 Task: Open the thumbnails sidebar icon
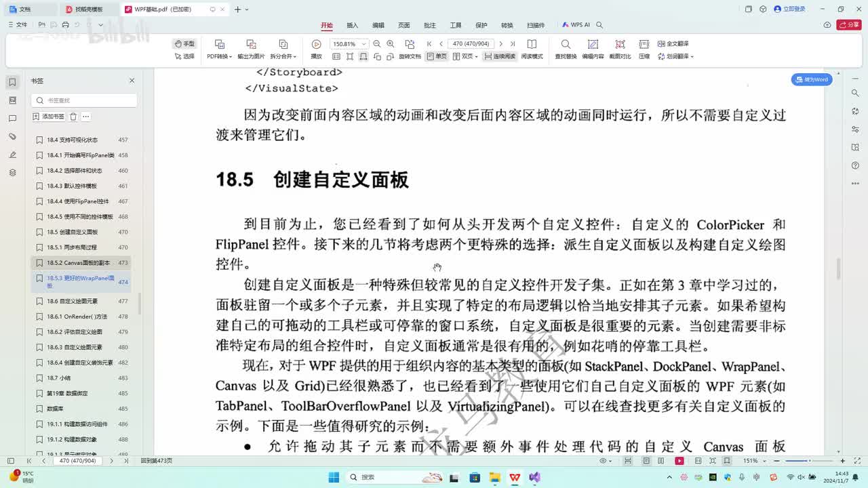[12, 100]
